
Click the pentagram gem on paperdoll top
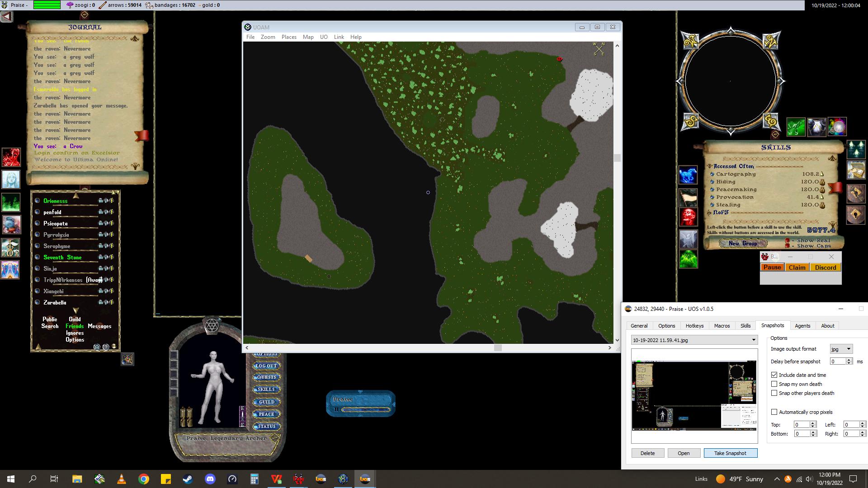[212, 325]
